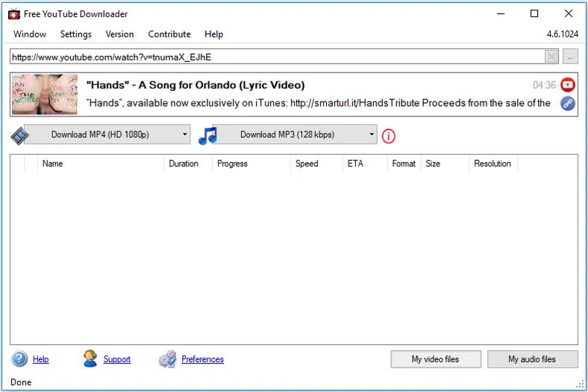Sort list by Name column
This screenshot has width=588, height=392.
101,164
